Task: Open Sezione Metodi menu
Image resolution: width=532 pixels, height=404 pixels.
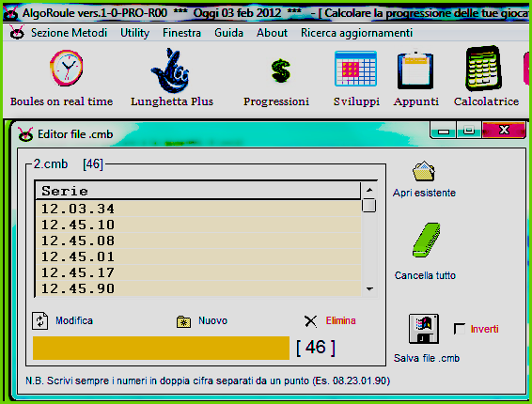Action: pyautogui.click(x=69, y=33)
